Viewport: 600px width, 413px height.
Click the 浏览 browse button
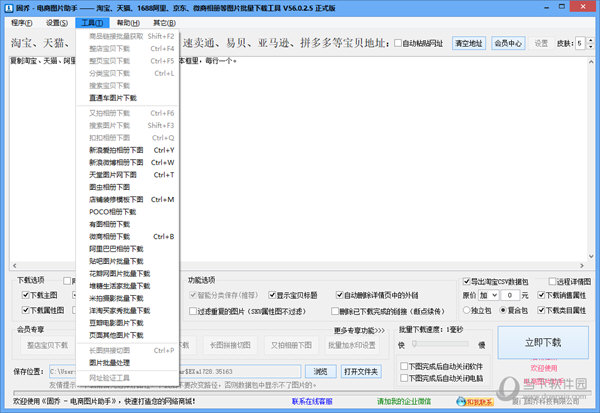point(321,371)
